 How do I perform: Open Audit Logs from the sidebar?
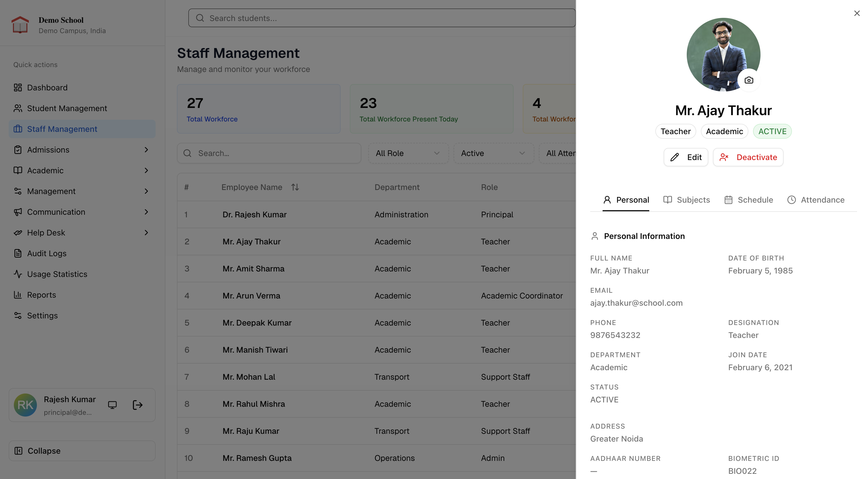tap(46, 254)
